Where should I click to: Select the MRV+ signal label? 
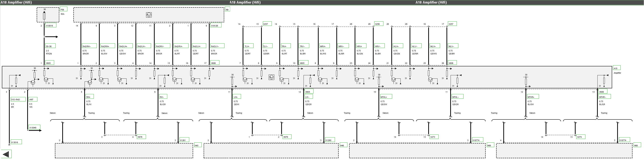[x=324, y=46]
